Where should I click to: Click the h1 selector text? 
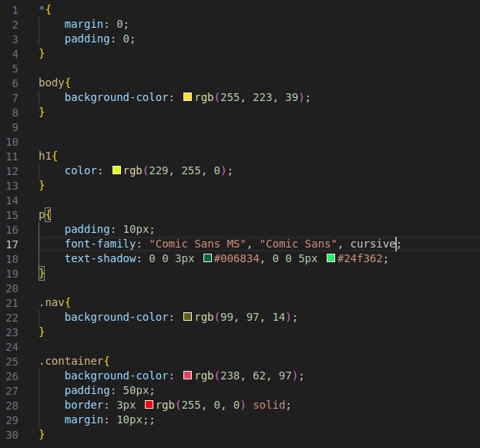coord(45,156)
